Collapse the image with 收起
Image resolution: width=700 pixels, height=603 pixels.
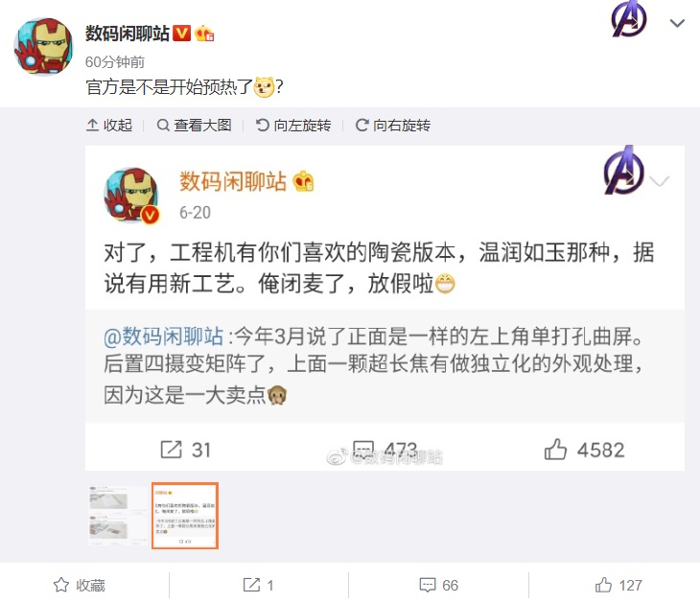pos(109,126)
